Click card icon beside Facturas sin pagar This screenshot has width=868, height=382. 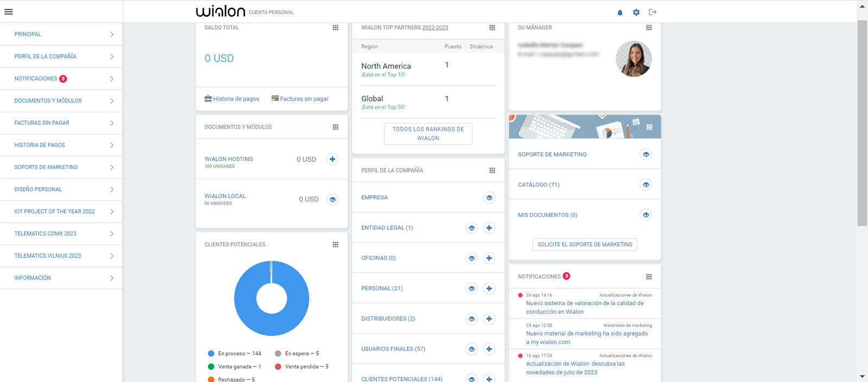(x=275, y=98)
